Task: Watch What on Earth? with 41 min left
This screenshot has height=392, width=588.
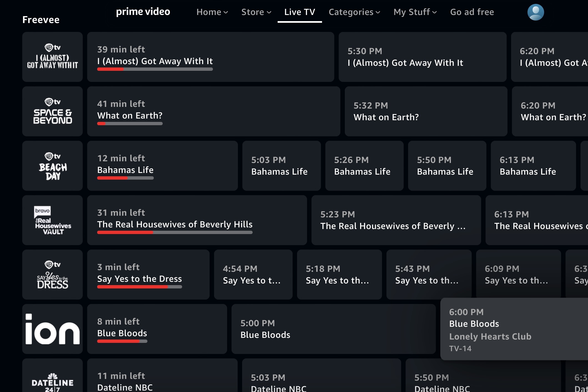Action: (x=214, y=111)
